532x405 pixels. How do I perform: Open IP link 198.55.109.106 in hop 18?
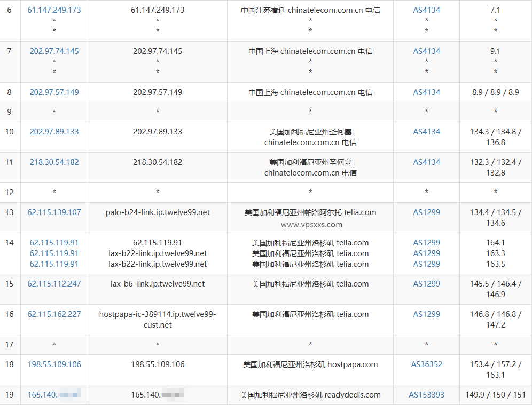pos(54,364)
